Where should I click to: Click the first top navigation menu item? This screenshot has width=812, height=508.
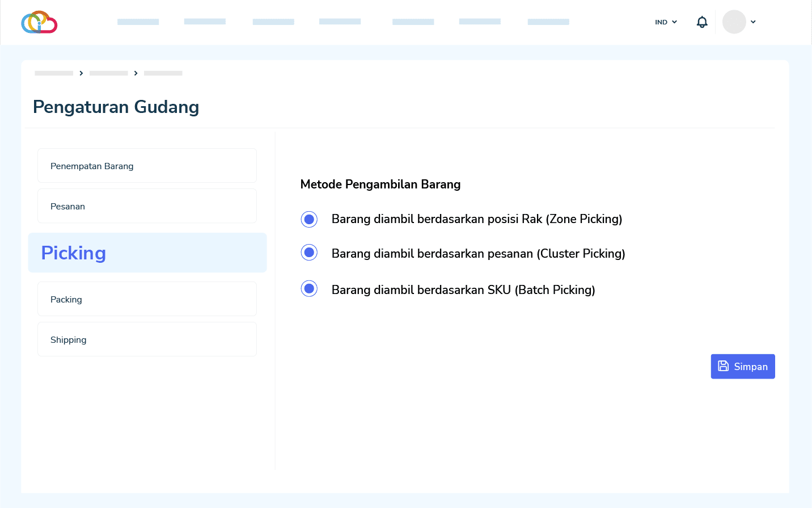138,22
